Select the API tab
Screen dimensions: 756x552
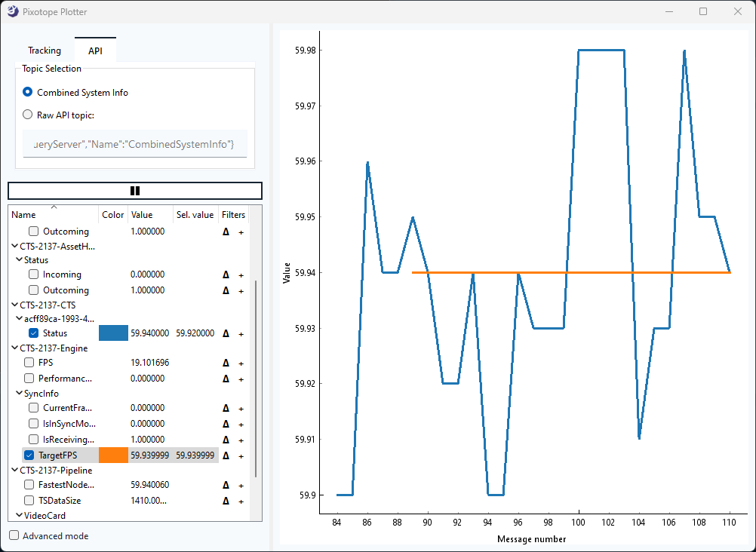coord(95,51)
